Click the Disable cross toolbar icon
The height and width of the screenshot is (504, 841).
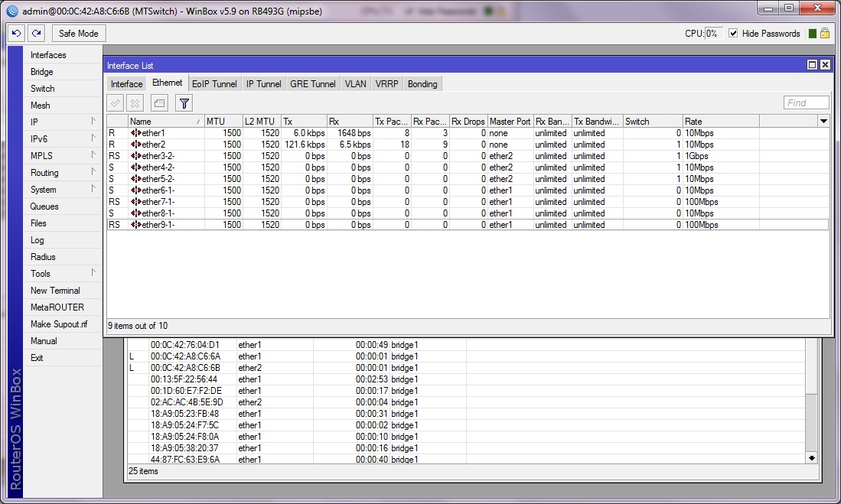point(135,103)
